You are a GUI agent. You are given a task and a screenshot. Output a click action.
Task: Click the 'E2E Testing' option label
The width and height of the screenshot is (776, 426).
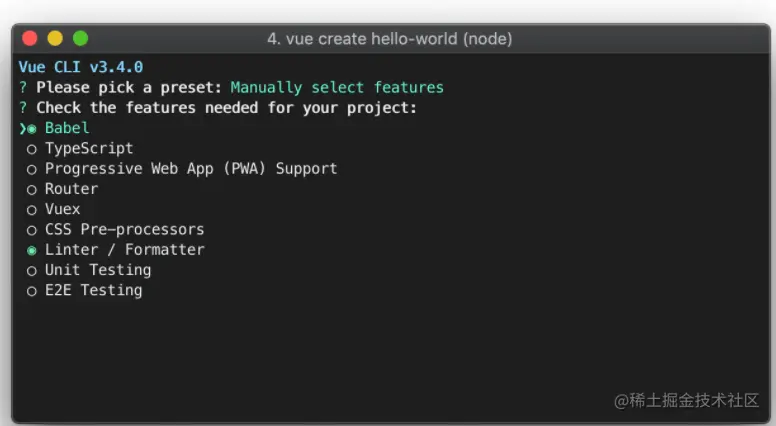(94, 290)
